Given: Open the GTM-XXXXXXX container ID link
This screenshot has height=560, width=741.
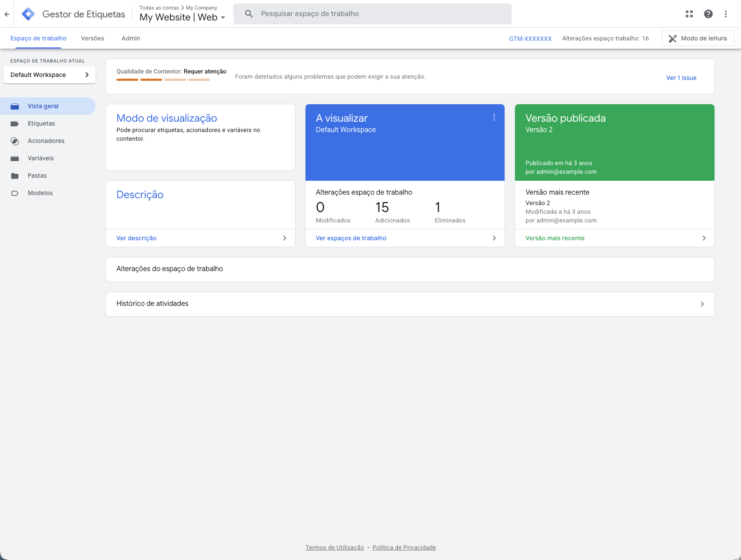Looking at the screenshot, I should click(530, 39).
